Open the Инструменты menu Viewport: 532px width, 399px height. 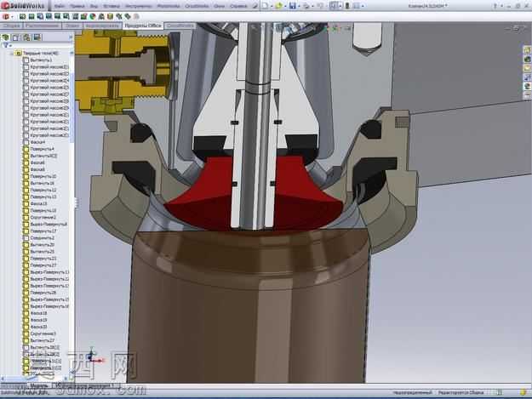click(139, 6)
